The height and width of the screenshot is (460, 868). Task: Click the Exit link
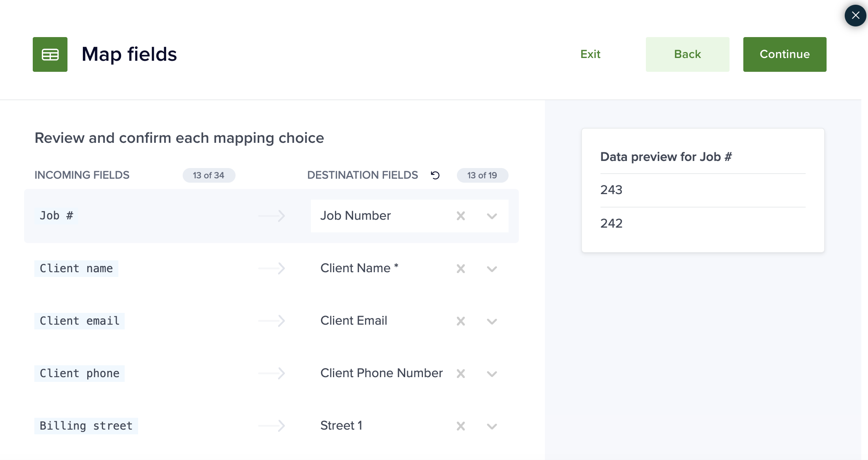(x=590, y=54)
